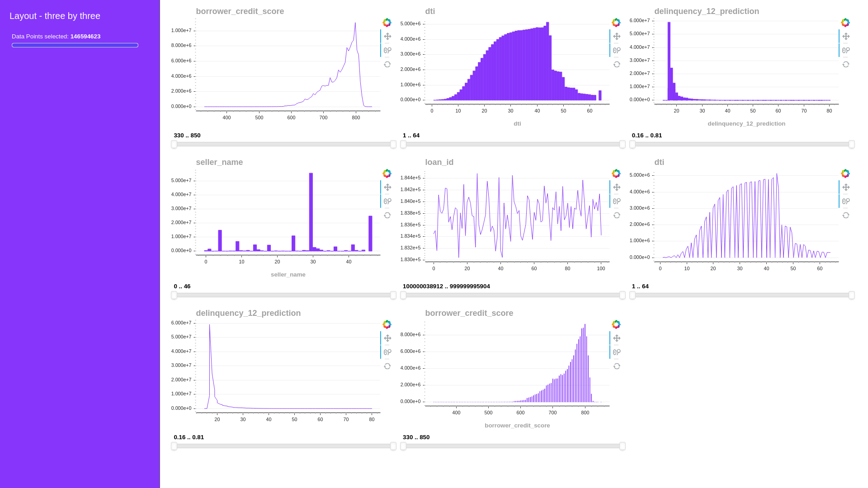The height and width of the screenshot is (488, 868).
Task: Activate Box Zoom on seller_name chart
Action: (x=387, y=202)
